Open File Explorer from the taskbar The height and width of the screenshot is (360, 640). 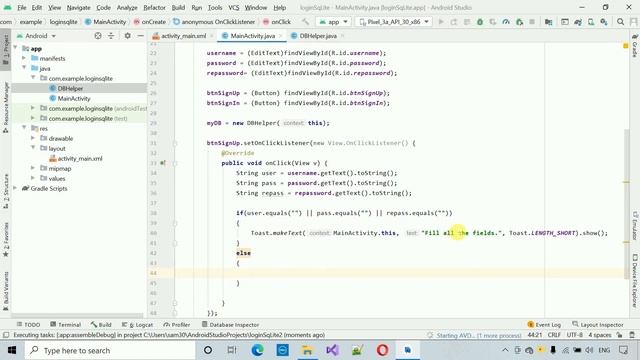[x=307, y=350]
